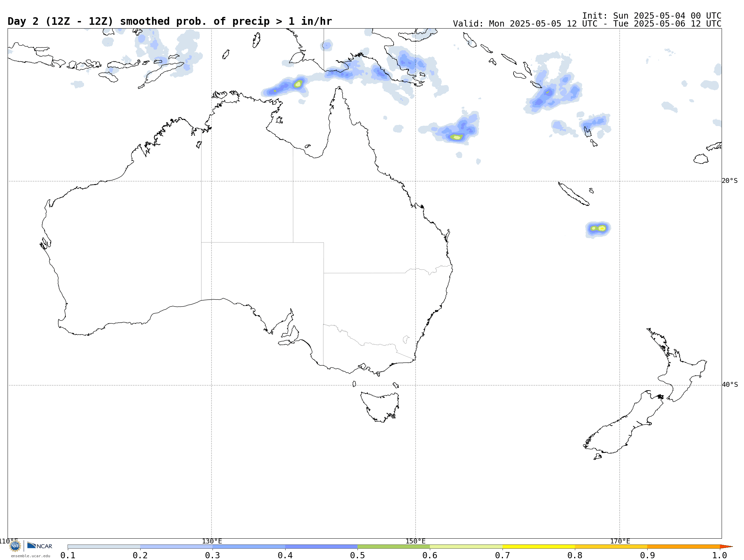Viewport: 744px width, 560px height.
Task: Click the 40°S latitude label
Action: click(730, 385)
